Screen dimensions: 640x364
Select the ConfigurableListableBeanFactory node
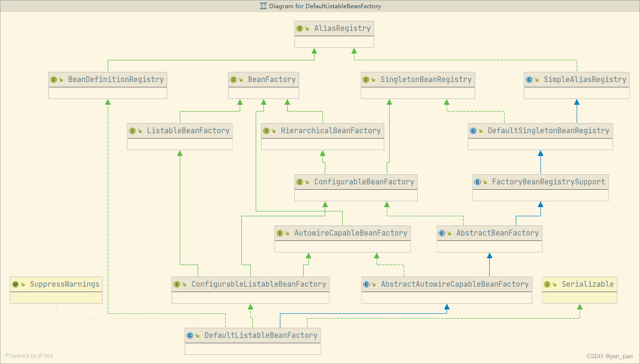[250, 290]
